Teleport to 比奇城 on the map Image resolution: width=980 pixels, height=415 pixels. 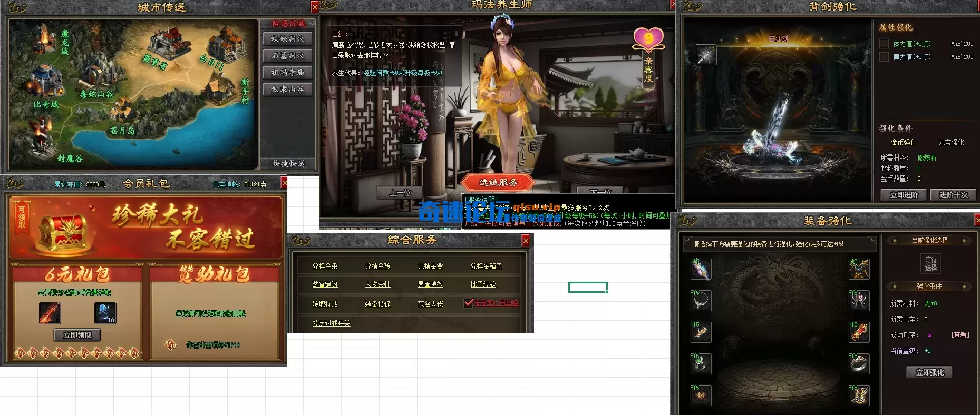pyautogui.click(x=46, y=104)
